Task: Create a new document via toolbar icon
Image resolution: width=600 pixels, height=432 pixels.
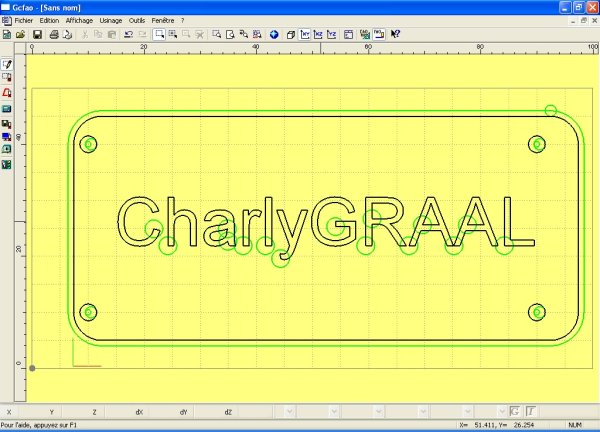Action: pyautogui.click(x=7, y=34)
